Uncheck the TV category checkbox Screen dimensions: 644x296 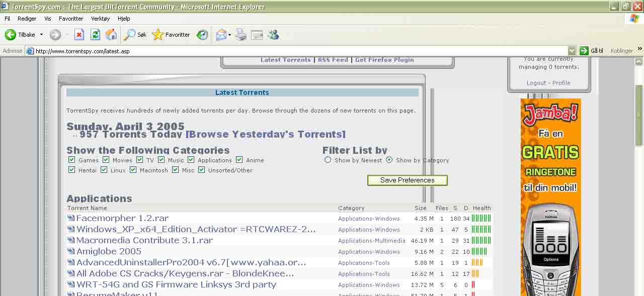140,160
